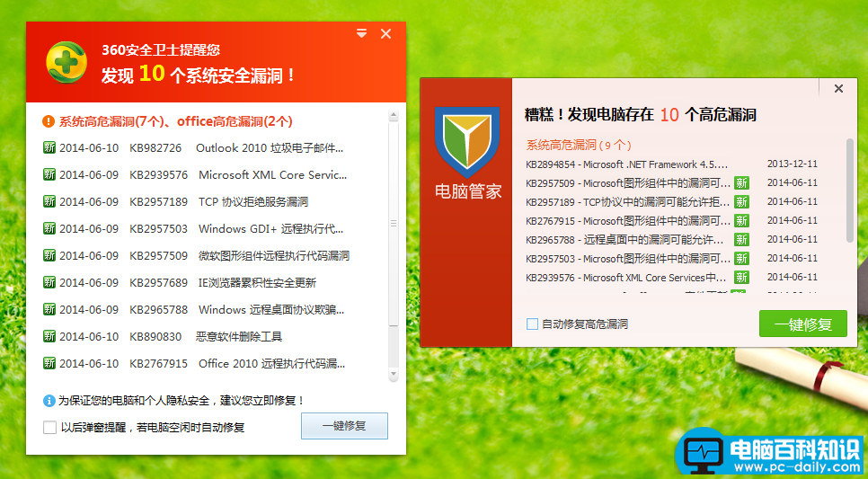The height and width of the screenshot is (479, 868).
Task: Click the 新 icon beside KB2957503 Windows GDI+ row
Action: pyautogui.click(x=49, y=228)
